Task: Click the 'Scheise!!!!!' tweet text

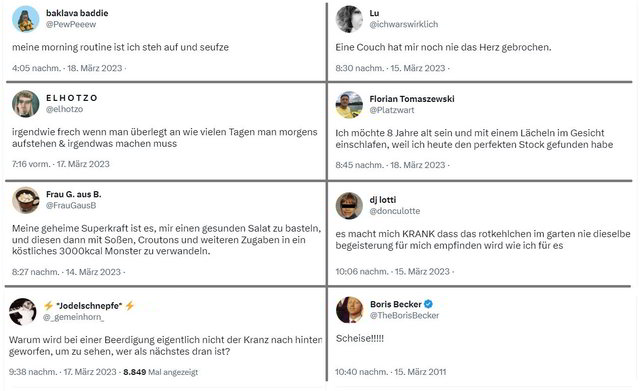Action: pyautogui.click(x=360, y=338)
